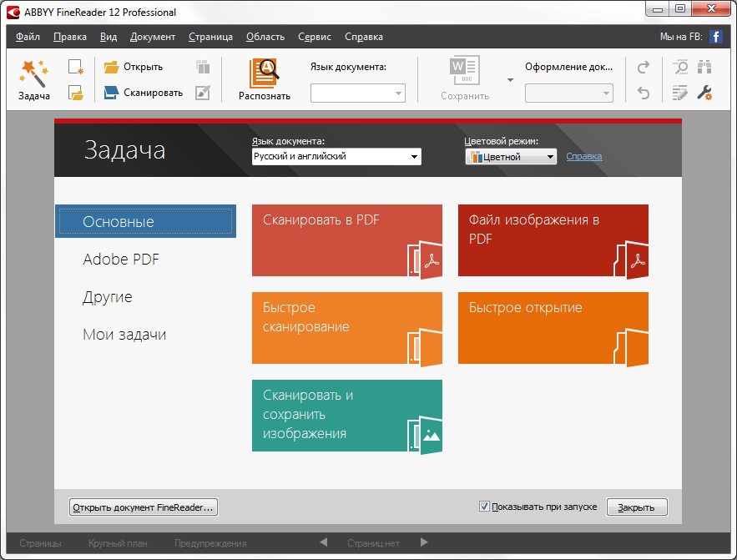Open the Документ menu
Viewport: 737px width, 560px height.
[153, 37]
